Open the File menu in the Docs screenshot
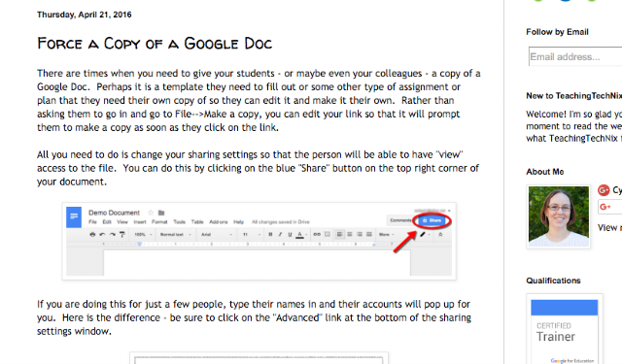 (93, 222)
